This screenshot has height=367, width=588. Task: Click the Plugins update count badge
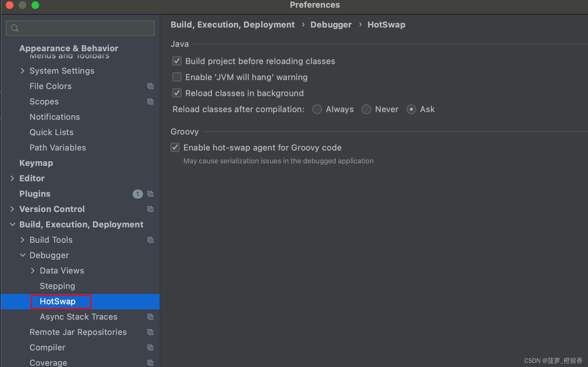point(138,194)
